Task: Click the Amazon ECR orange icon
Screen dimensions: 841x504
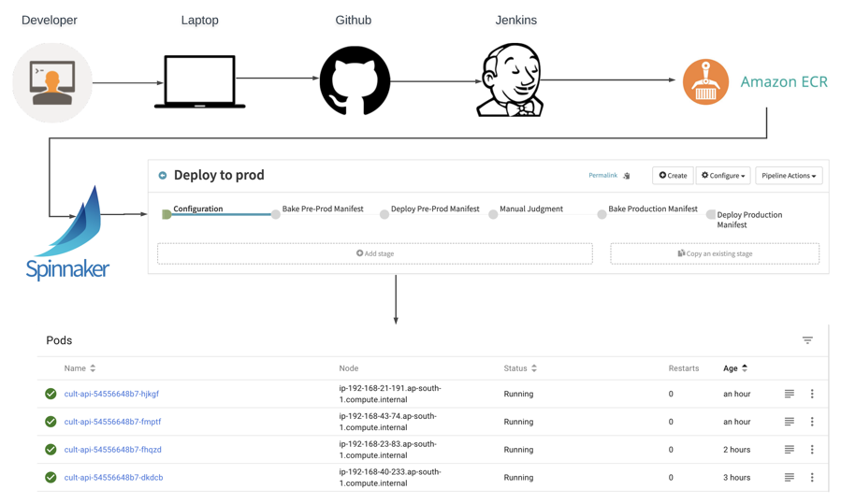Action: click(705, 81)
